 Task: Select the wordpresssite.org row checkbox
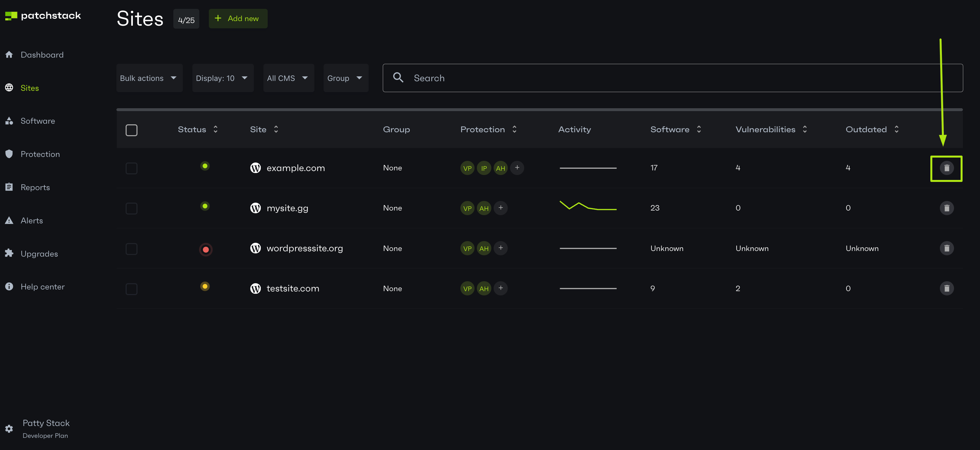(x=131, y=249)
